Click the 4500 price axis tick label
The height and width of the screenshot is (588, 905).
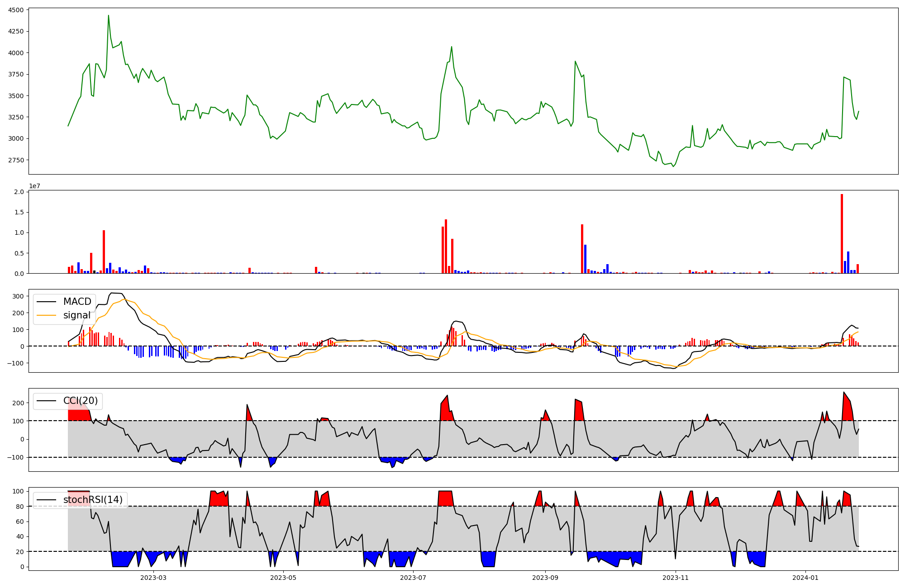[x=16, y=10]
